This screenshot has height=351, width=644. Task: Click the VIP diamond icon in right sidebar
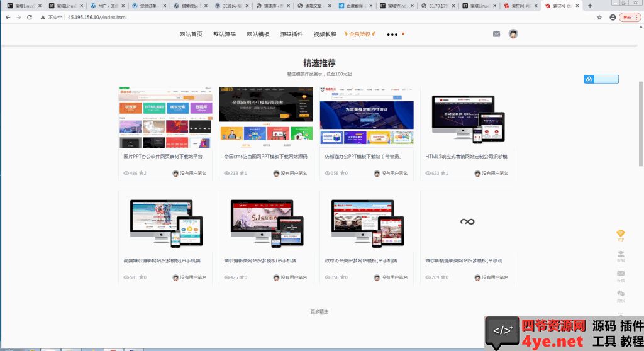621,235
